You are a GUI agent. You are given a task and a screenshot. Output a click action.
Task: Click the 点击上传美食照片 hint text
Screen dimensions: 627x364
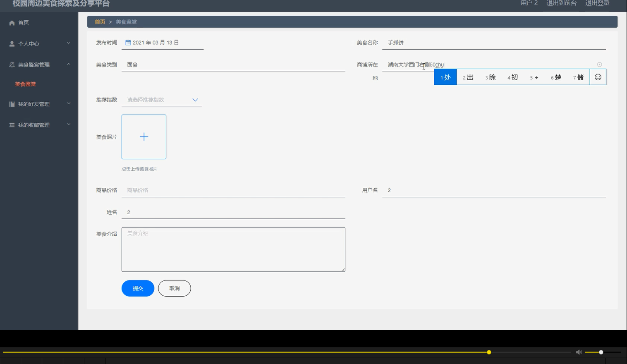click(139, 169)
